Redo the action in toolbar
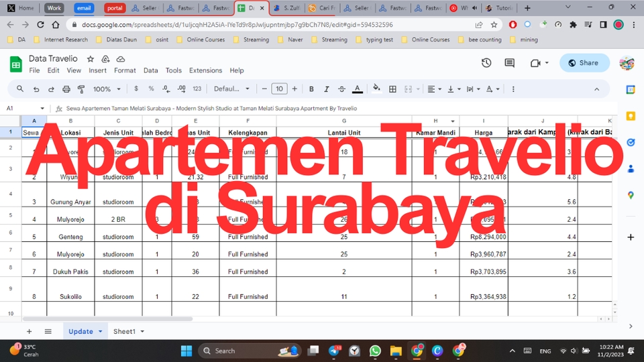 (x=51, y=89)
